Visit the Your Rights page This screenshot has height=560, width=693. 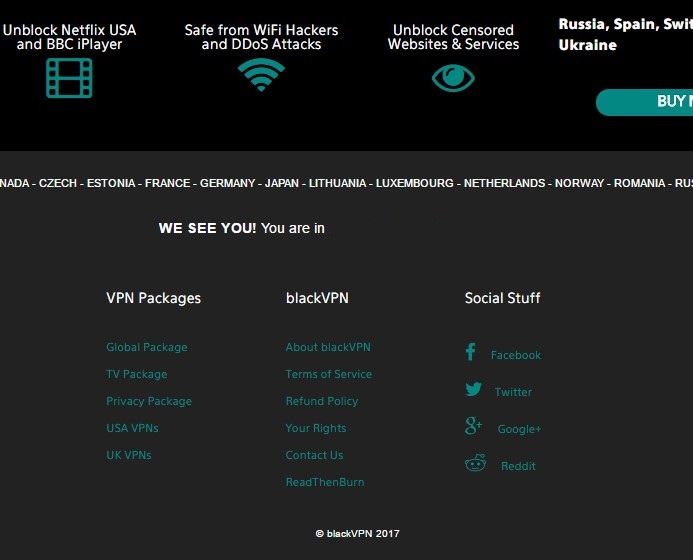tap(316, 428)
